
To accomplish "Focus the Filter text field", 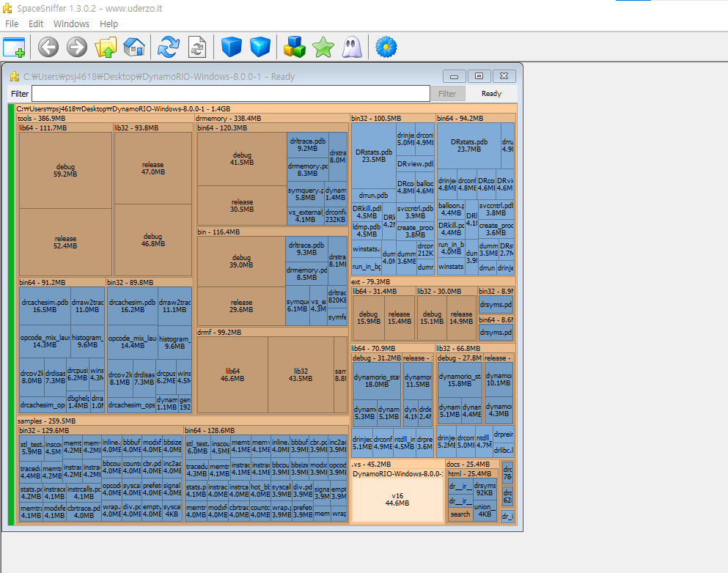I will pyautogui.click(x=231, y=94).
